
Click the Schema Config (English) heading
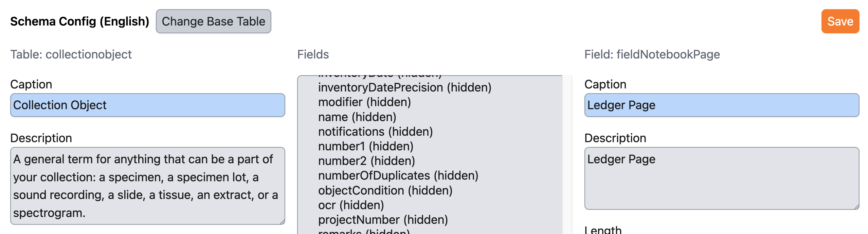click(80, 21)
